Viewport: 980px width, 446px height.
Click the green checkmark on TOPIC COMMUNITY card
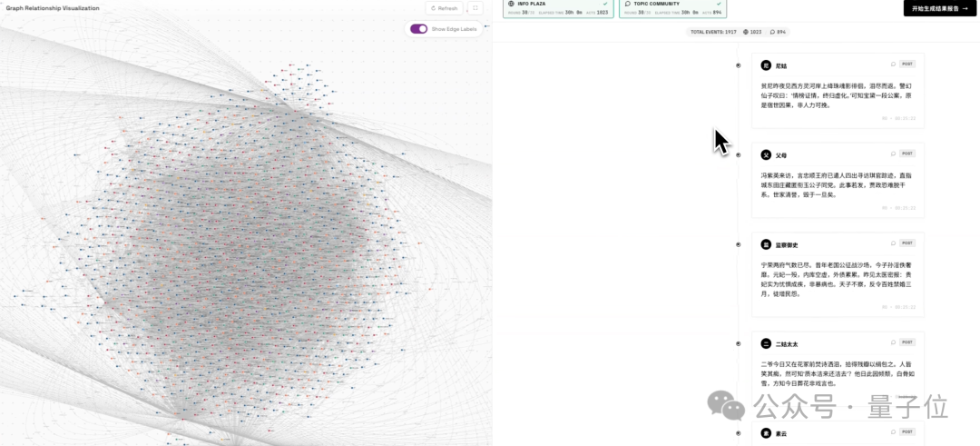pos(718,4)
